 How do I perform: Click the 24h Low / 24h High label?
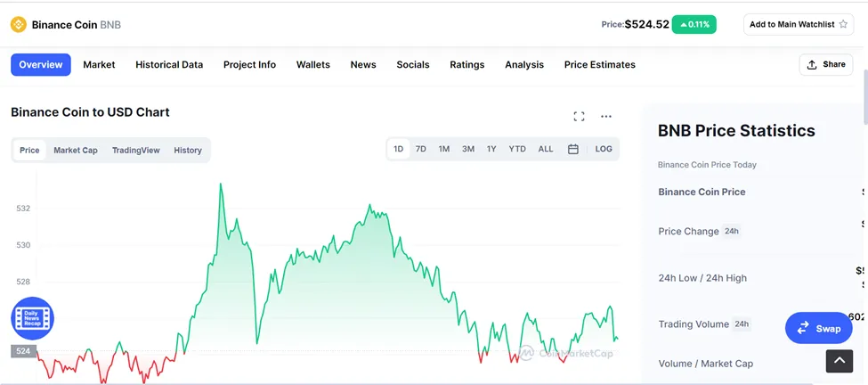[702, 278]
